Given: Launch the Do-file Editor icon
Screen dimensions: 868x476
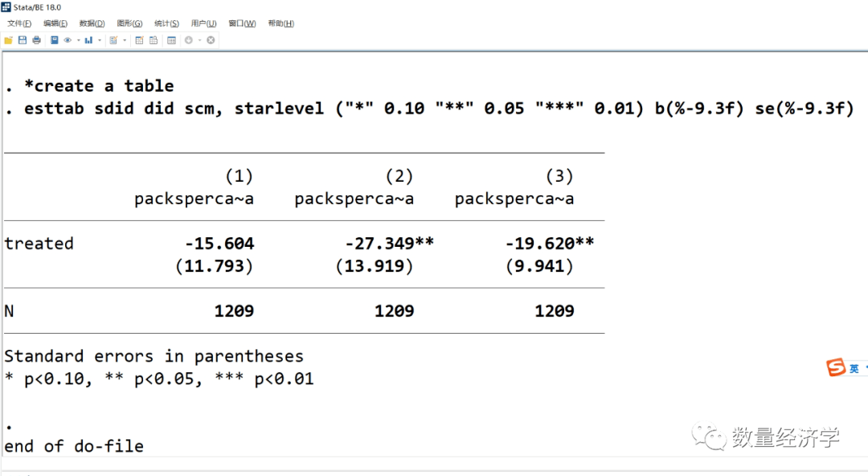Looking at the screenshot, I should pos(113,40).
